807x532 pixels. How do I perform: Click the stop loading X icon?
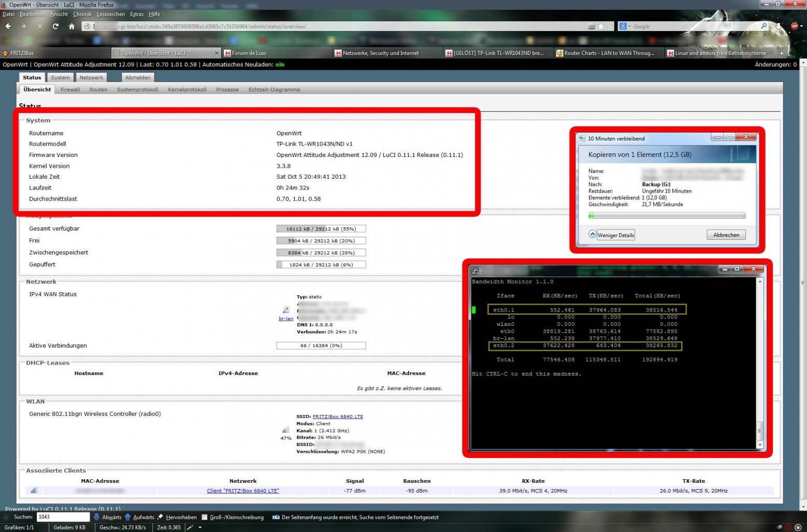click(40, 26)
